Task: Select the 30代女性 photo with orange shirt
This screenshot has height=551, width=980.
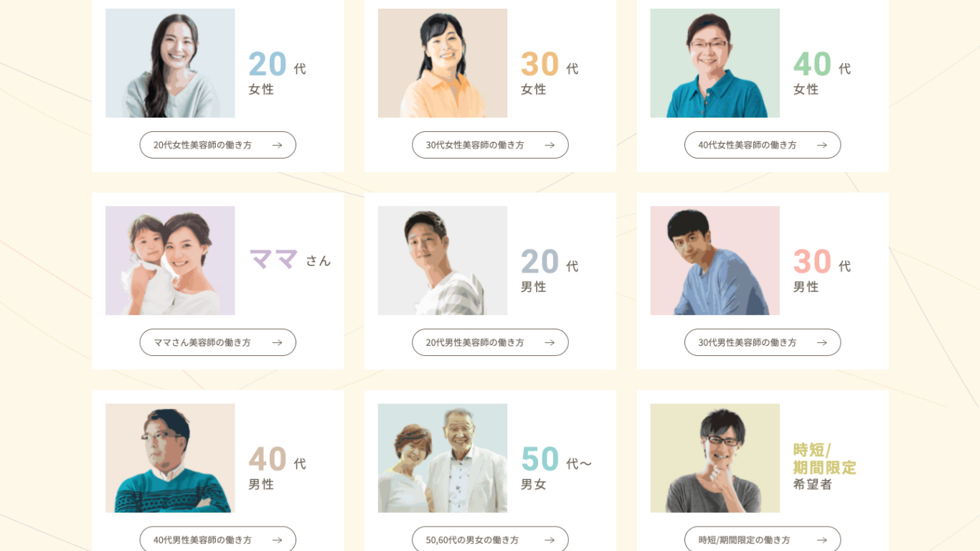Action: point(443,63)
